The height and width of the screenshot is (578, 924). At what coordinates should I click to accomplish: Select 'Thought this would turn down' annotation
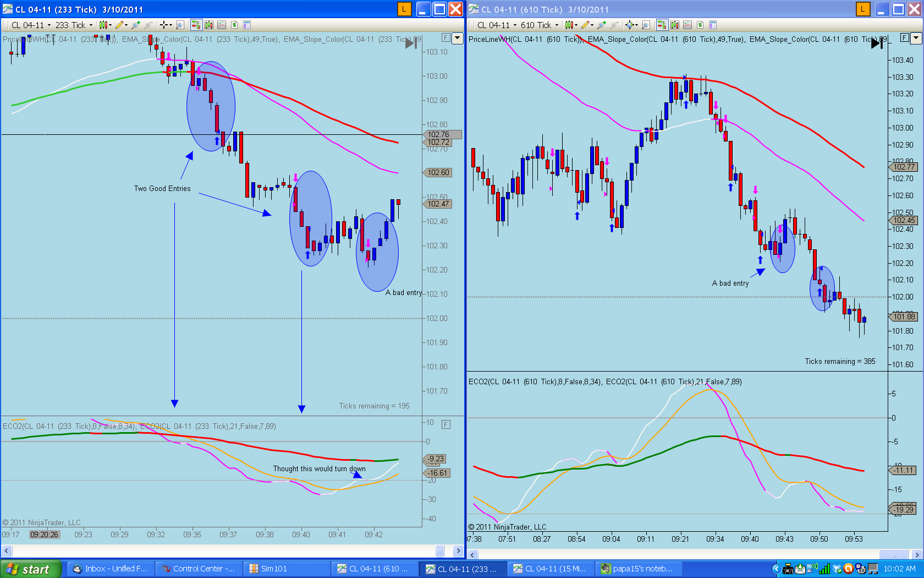319,468
